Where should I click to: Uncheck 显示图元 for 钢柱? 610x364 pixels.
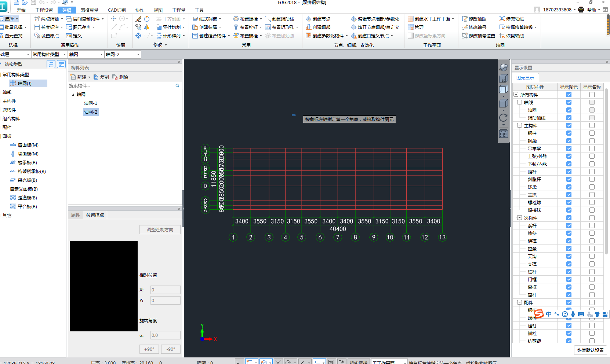569,133
